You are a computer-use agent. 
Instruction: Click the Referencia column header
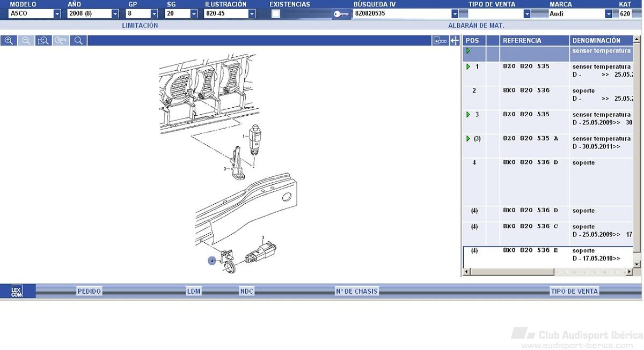coord(535,41)
